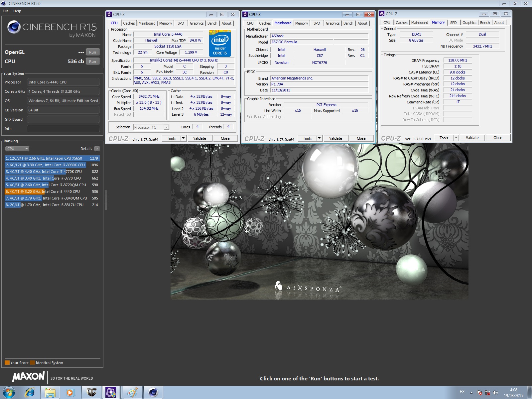532x399 pixels.
Task: Click DRAM Frequency value 1387.0 MHz
Action: 458,61
